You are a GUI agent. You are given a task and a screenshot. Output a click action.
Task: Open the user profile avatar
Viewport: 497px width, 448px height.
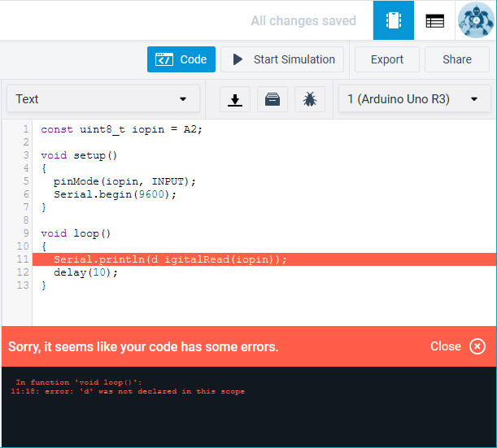click(476, 20)
